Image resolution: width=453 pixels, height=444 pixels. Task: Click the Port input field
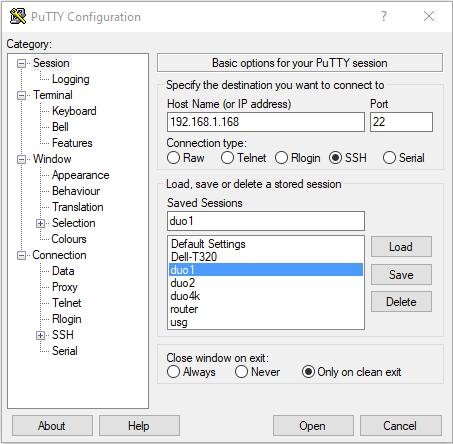point(401,122)
